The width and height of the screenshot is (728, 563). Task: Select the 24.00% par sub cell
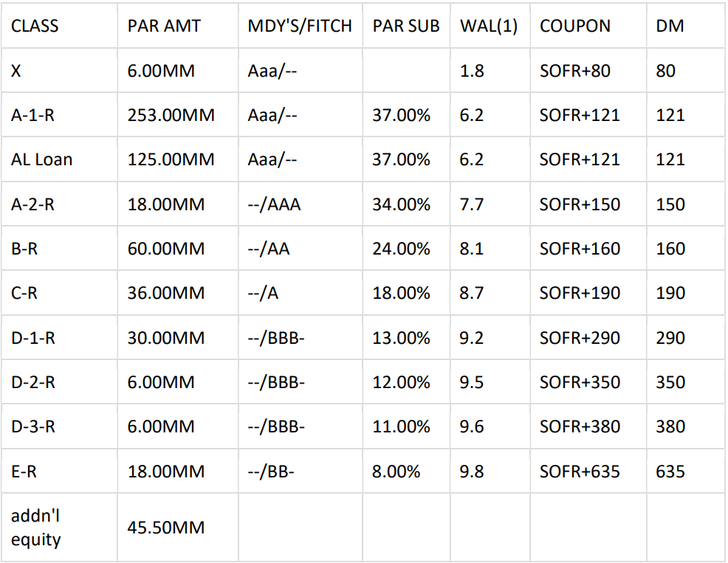click(x=401, y=249)
